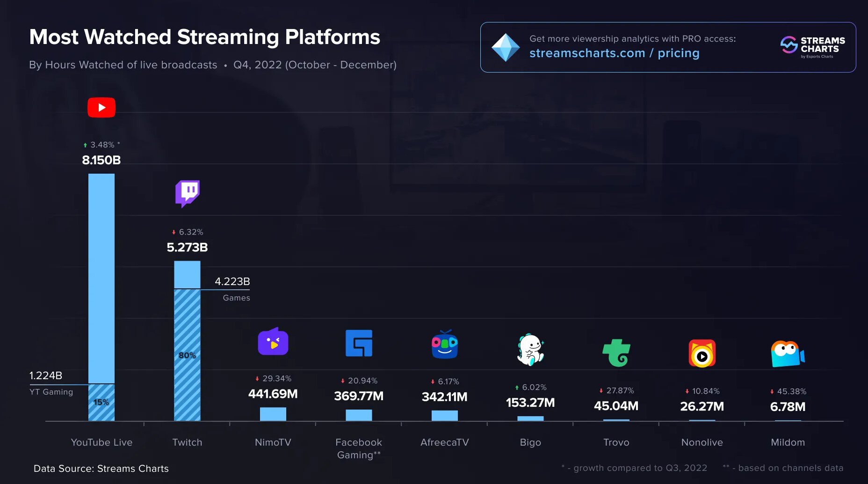868x484 pixels.
Task: Click the 5.273B Twitch value label
Action: [x=187, y=247]
